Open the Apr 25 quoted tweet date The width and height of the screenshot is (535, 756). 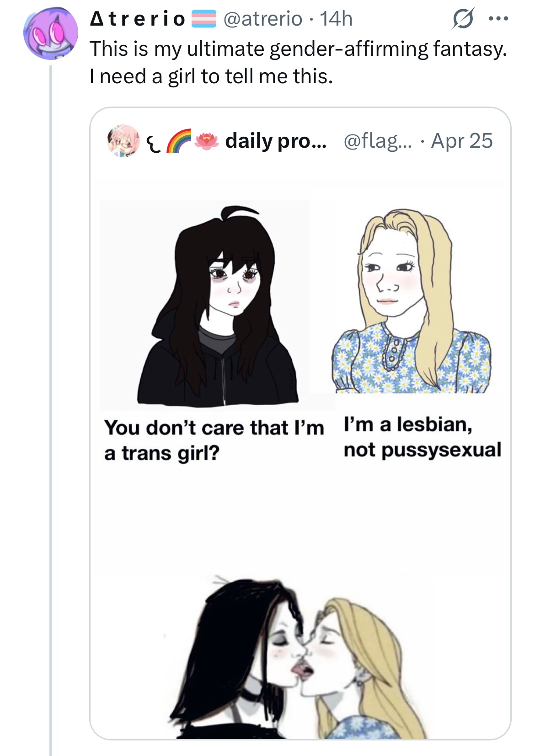[x=462, y=141]
